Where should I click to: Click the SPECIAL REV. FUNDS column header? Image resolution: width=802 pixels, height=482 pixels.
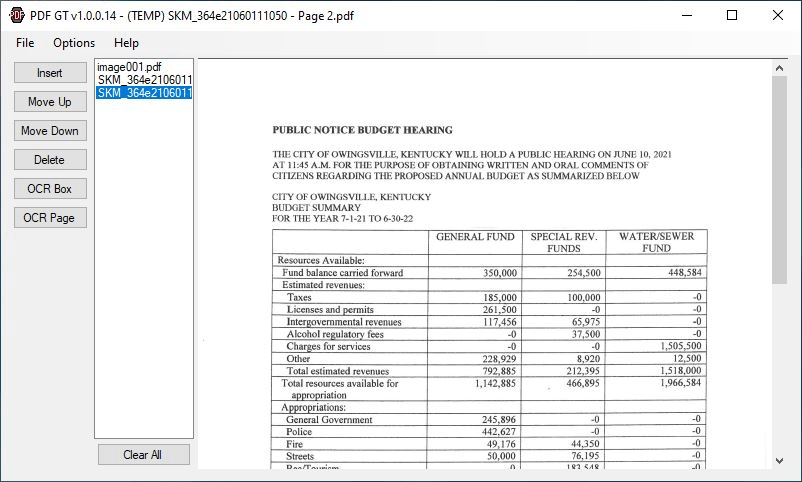click(x=564, y=243)
